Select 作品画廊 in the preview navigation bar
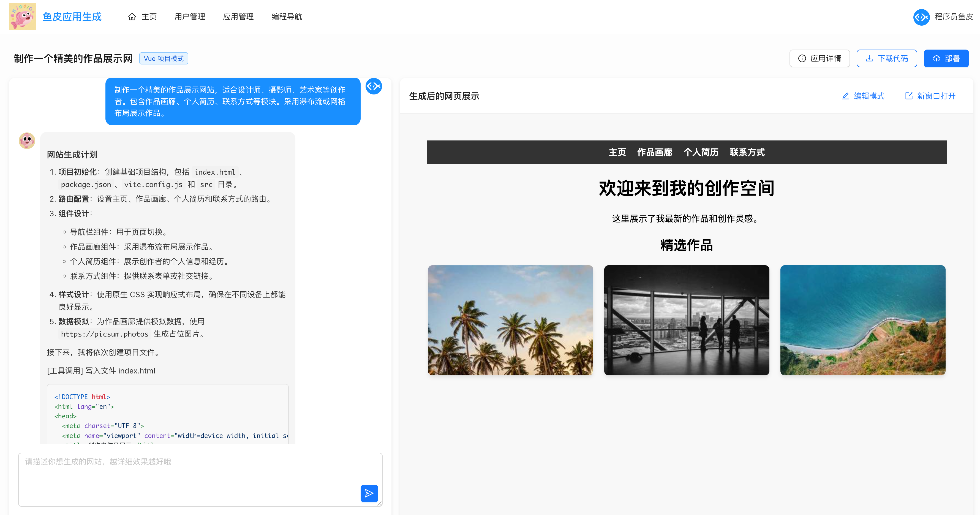The height and width of the screenshot is (515, 980). click(x=654, y=152)
